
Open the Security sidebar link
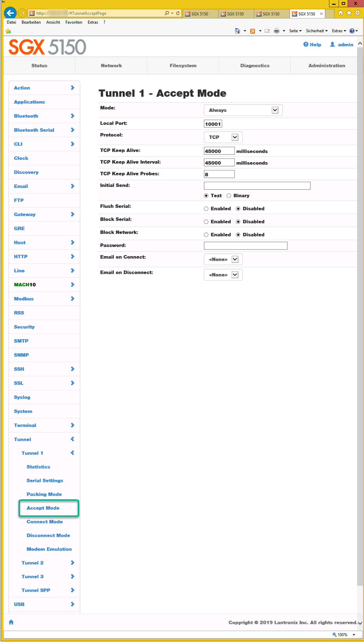coord(24,327)
